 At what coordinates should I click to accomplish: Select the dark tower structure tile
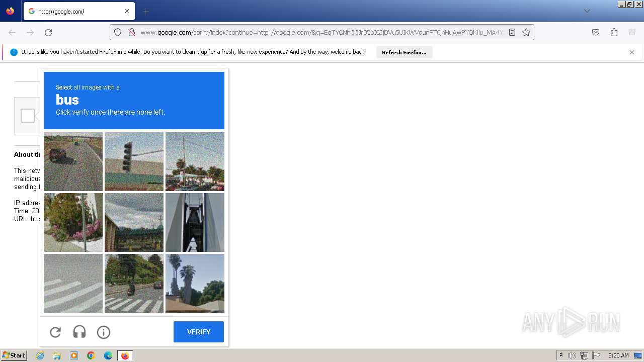click(x=195, y=222)
